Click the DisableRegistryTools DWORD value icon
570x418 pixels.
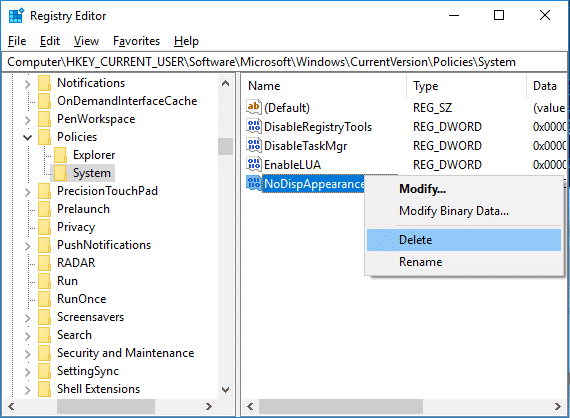[x=254, y=126]
